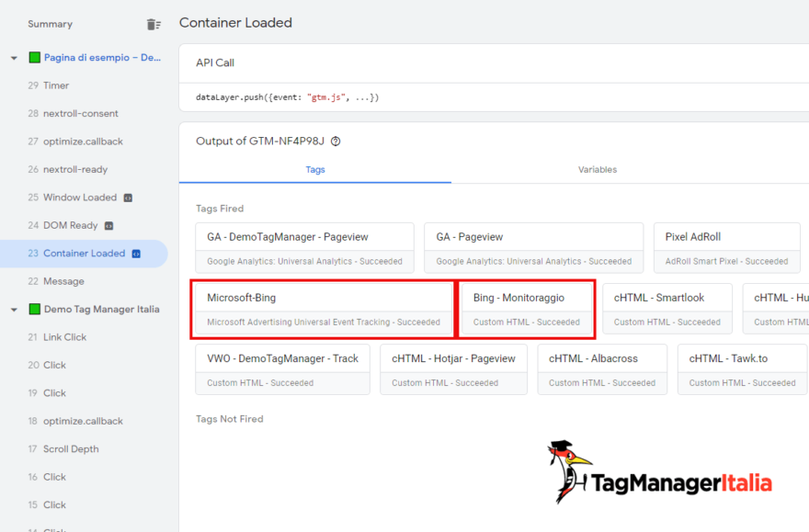Click the green container icon beside Pagina di esempio
809x532 pixels.
coord(34,57)
